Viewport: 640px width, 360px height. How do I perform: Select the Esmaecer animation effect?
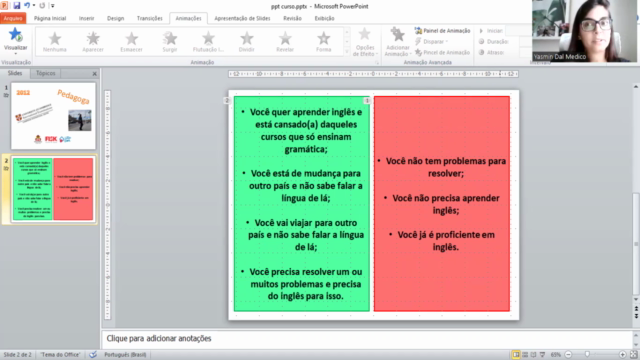tap(131, 42)
